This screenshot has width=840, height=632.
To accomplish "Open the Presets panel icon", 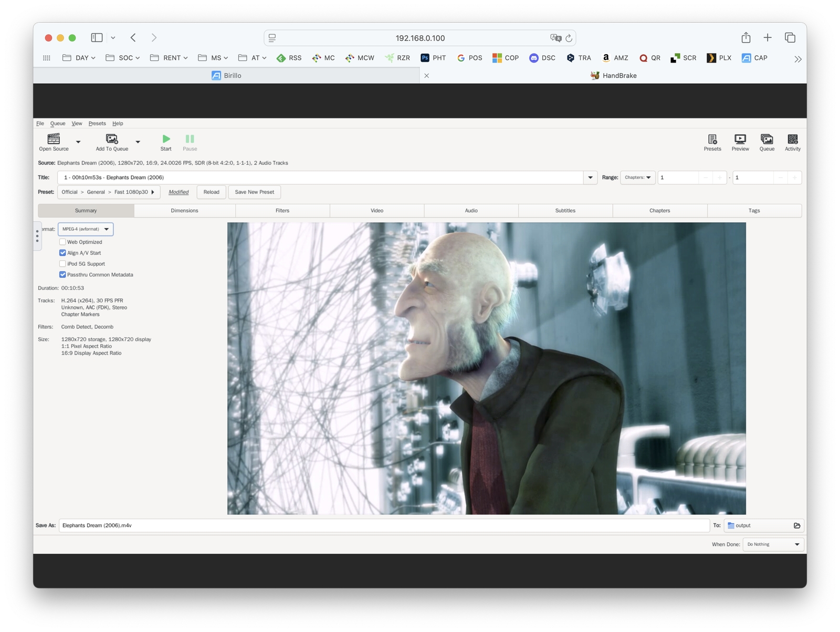I will 712,139.
